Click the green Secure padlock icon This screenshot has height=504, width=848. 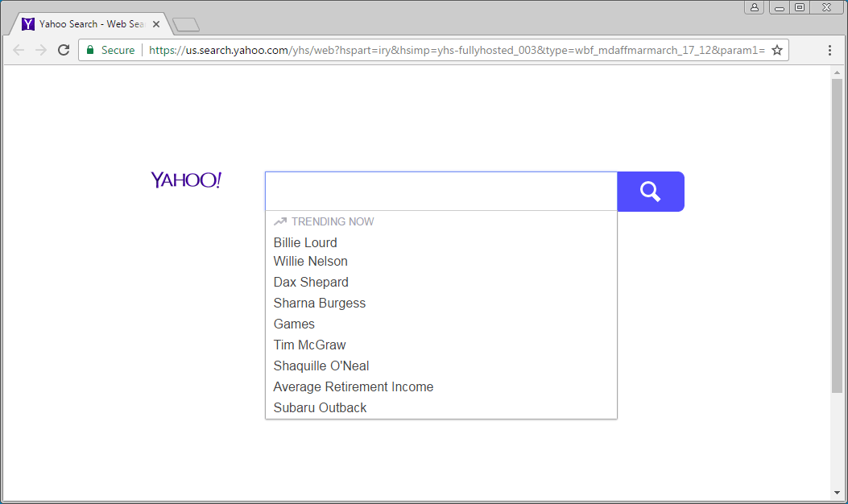coord(90,50)
